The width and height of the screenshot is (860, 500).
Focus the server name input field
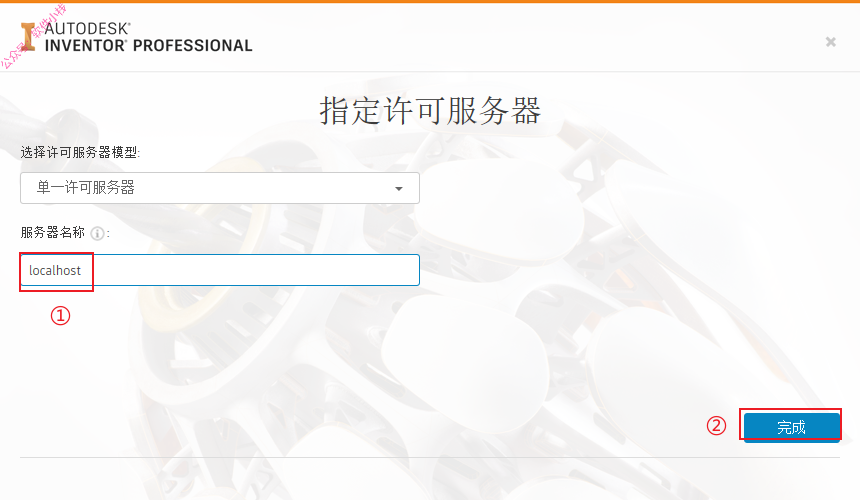tap(220, 270)
